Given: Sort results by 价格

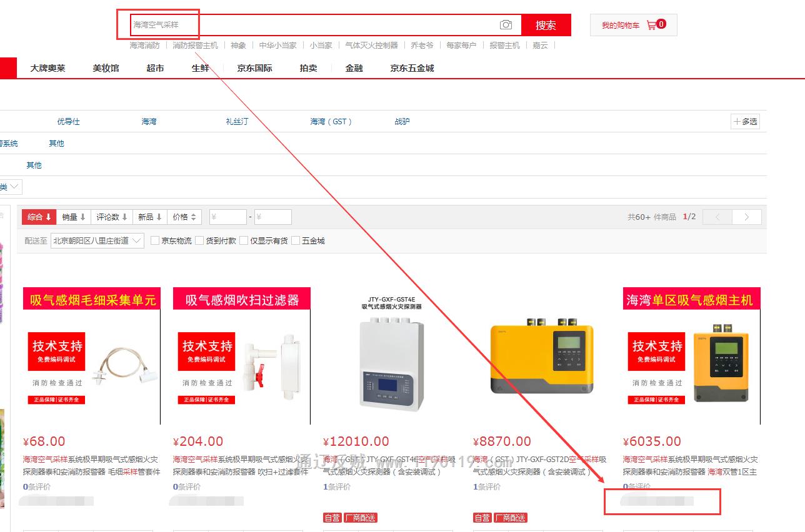Looking at the screenshot, I should pos(184,217).
